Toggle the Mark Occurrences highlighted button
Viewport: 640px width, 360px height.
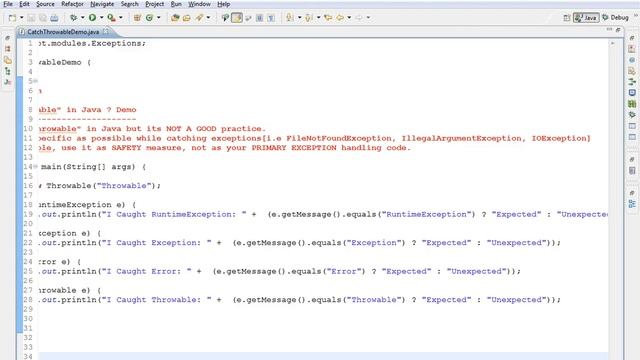point(237,18)
